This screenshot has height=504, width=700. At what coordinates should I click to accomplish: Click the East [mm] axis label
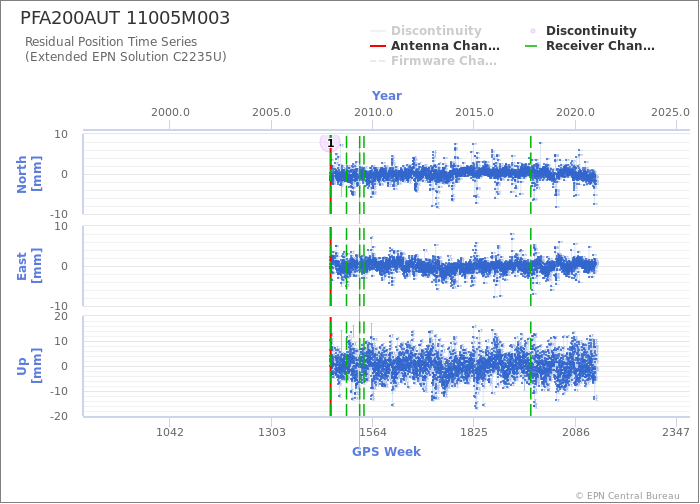(29, 267)
